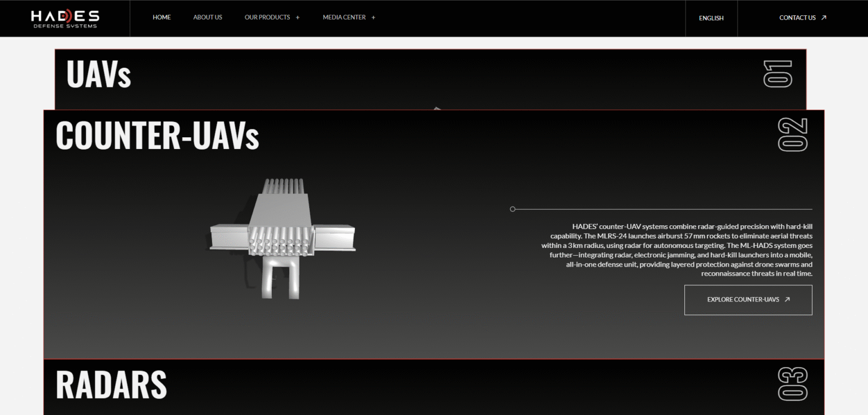Expand the OUR PRODUCTS dropdown menu
Viewport: 868px width, 415px height.
[x=267, y=18]
